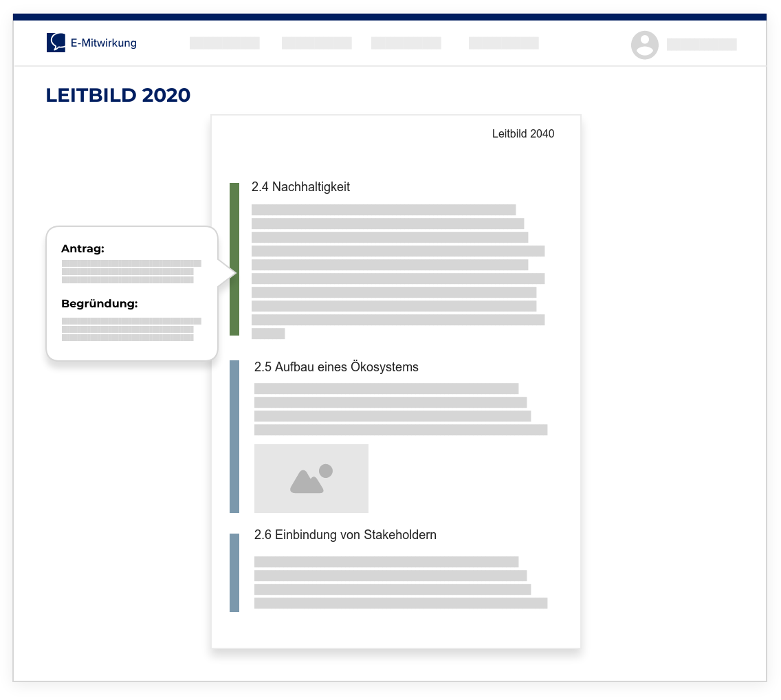Click the LEITBILD 2020 page heading
The height and width of the screenshot is (700, 781).
pyautogui.click(x=118, y=96)
